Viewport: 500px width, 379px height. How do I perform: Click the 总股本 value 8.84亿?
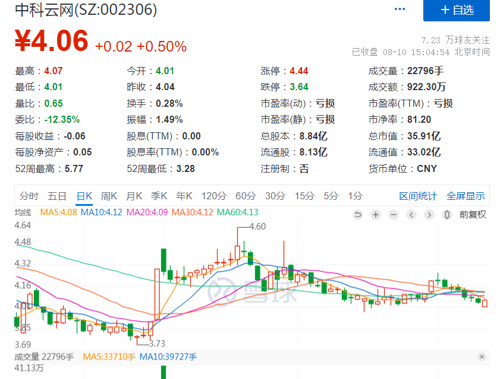[313, 136]
